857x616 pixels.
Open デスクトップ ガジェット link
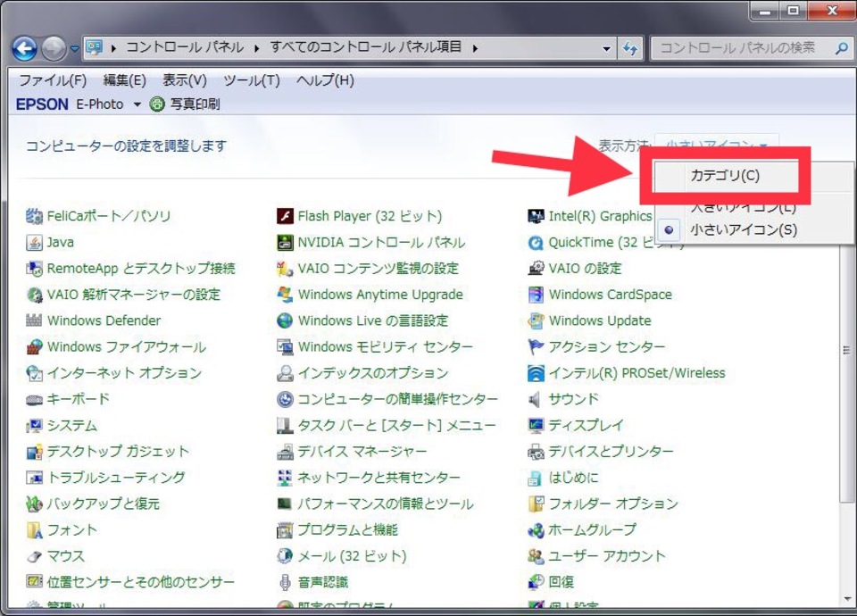pos(118,452)
